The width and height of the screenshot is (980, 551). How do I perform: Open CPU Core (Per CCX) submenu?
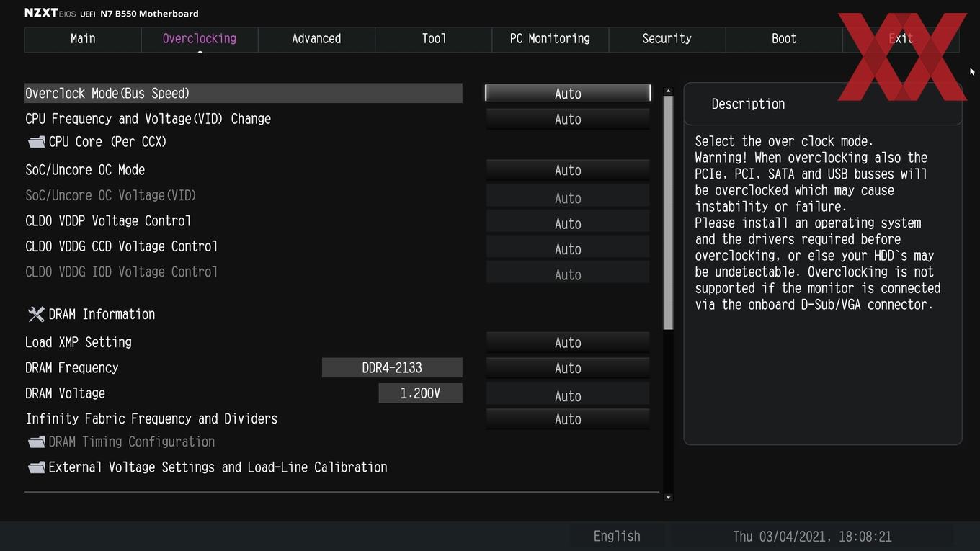coord(107,142)
